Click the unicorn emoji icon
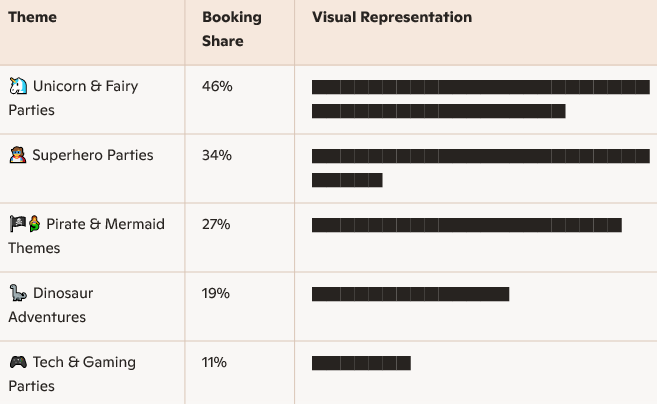657x404 pixels. pos(17,86)
